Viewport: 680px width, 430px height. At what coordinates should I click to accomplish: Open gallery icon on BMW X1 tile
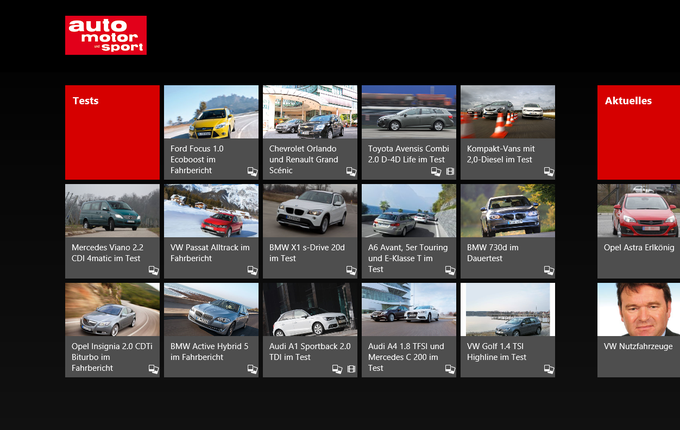pos(351,270)
